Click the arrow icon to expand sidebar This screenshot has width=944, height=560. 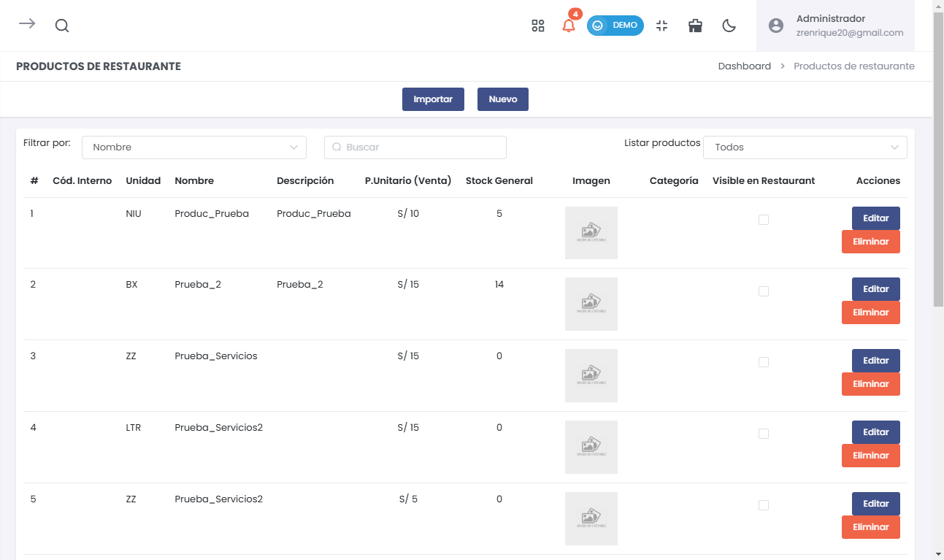click(27, 24)
